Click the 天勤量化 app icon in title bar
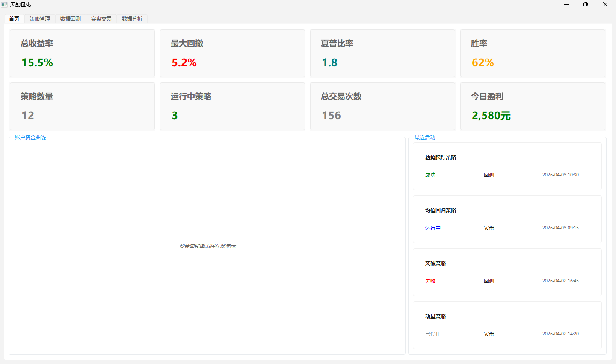Viewport: 616px width, 364px height. click(x=4, y=5)
